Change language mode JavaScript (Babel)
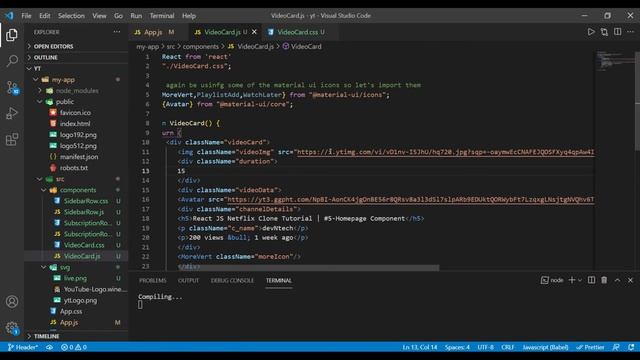The image size is (640, 360). coord(545,347)
